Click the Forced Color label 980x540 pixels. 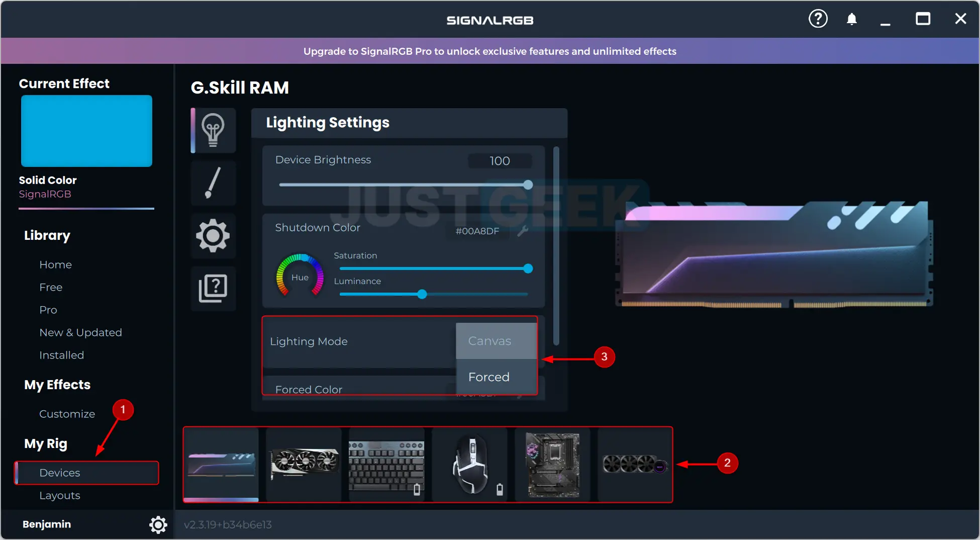point(309,389)
